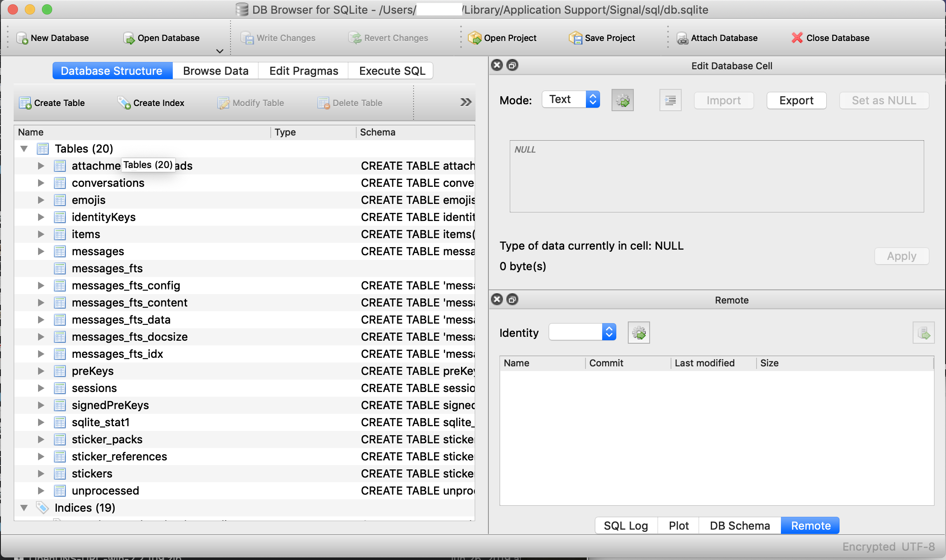Expand the identityKeys table
The height and width of the screenshot is (560, 946).
(x=41, y=217)
